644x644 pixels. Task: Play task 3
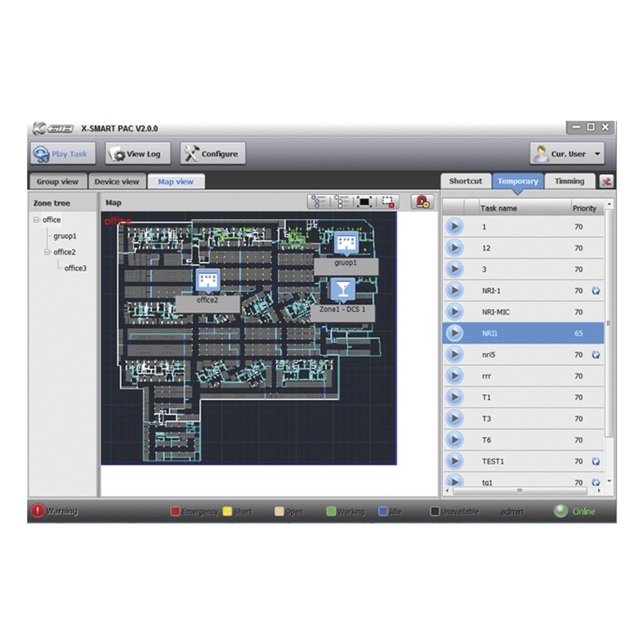click(x=454, y=269)
